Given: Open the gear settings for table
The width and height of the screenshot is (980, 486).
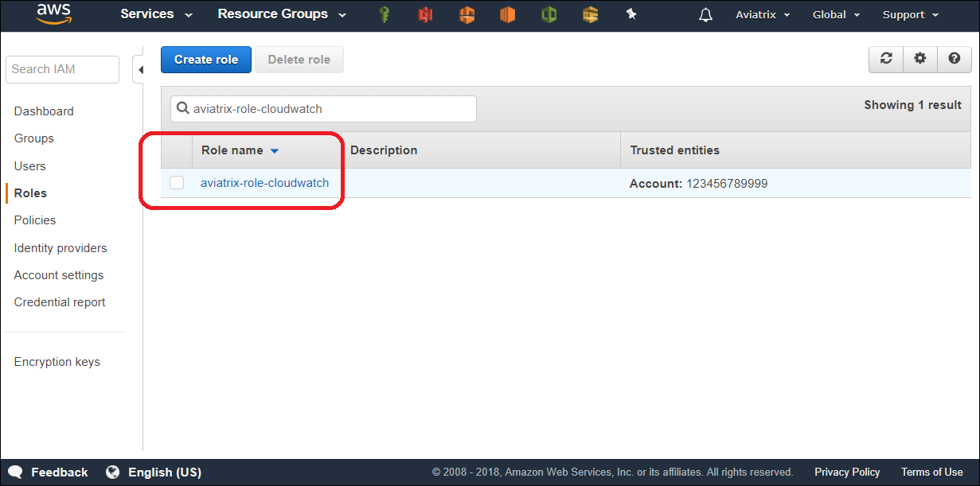Looking at the screenshot, I should (x=920, y=59).
